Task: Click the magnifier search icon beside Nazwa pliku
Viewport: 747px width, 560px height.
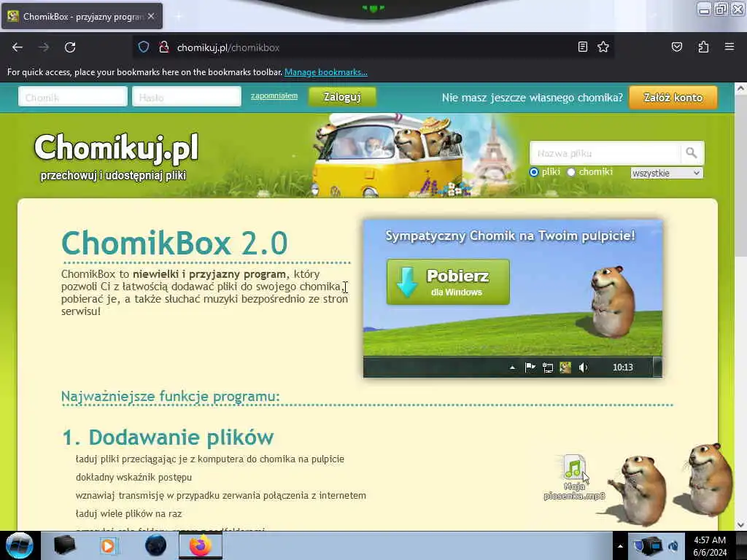Action: pyautogui.click(x=692, y=153)
